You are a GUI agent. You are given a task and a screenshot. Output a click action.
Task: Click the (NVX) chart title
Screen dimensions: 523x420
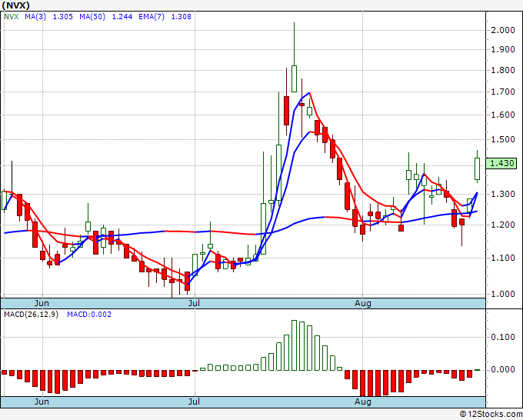tap(15, 5)
